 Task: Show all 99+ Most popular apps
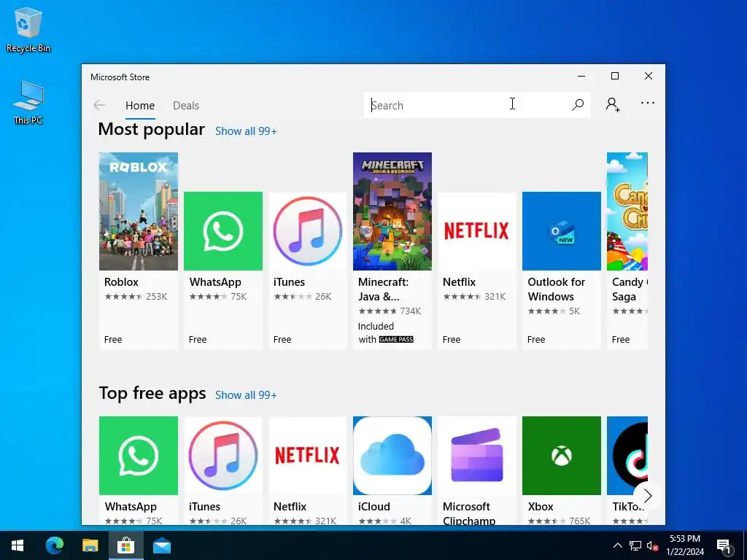click(246, 131)
